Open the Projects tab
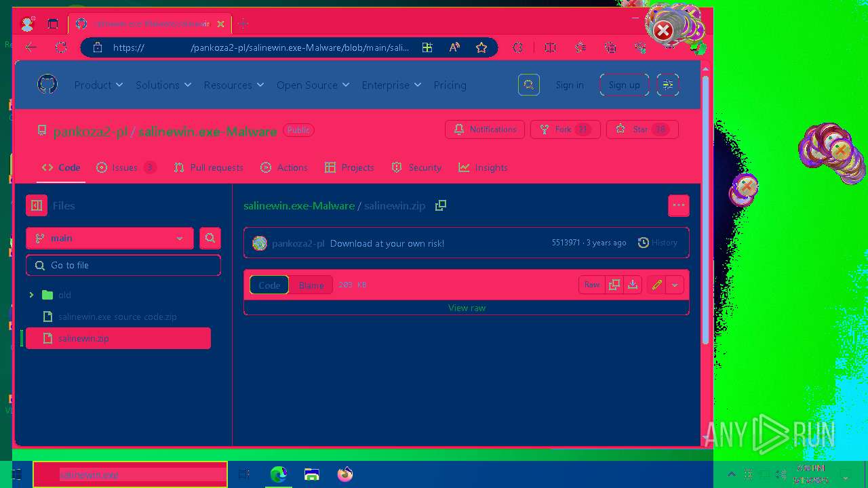 point(349,167)
